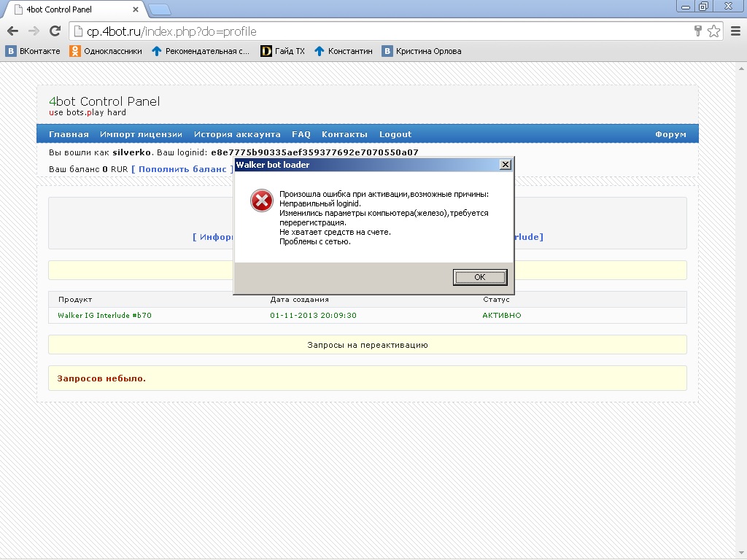This screenshot has width=747, height=560.
Task: Close the 4bot Control Panel browser tab
Action: [x=135, y=9]
